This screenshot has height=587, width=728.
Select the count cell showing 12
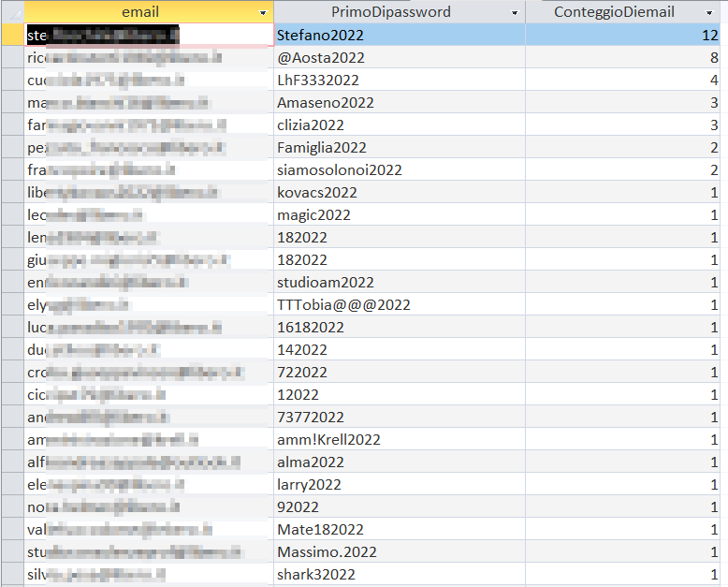625,35
